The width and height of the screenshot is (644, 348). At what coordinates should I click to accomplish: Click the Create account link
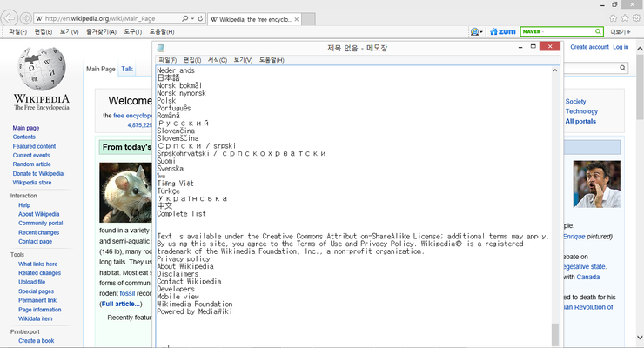pyautogui.click(x=589, y=47)
